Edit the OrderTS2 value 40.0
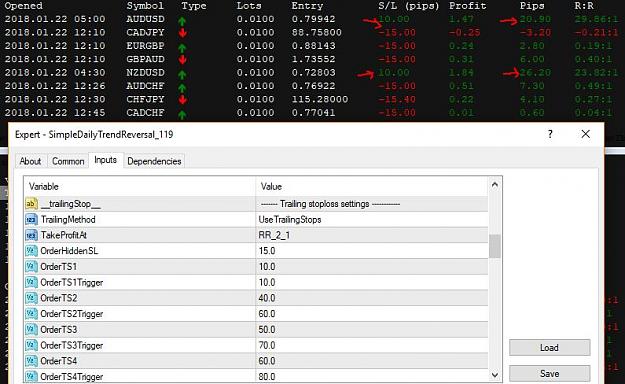Viewport: 625px width, 384px height. [267, 298]
